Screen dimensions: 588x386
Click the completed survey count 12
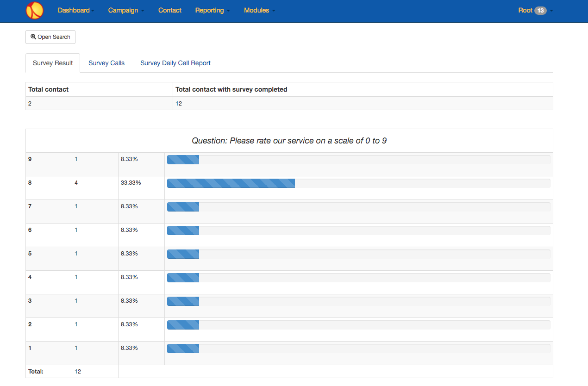pos(179,104)
